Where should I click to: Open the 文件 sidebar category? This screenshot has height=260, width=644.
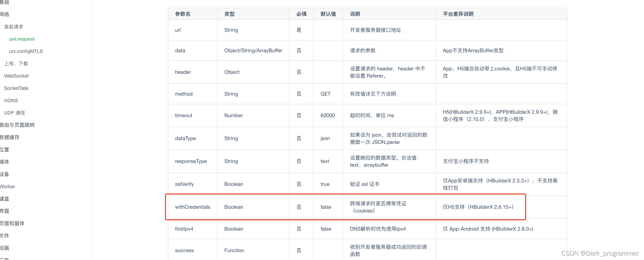pyautogui.click(x=5, y=236)
